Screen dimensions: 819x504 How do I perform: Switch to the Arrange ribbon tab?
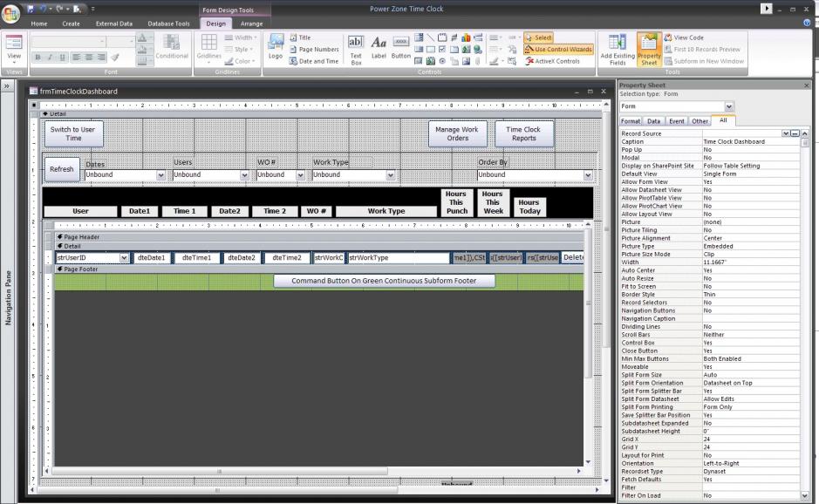(x=251, y=24)
